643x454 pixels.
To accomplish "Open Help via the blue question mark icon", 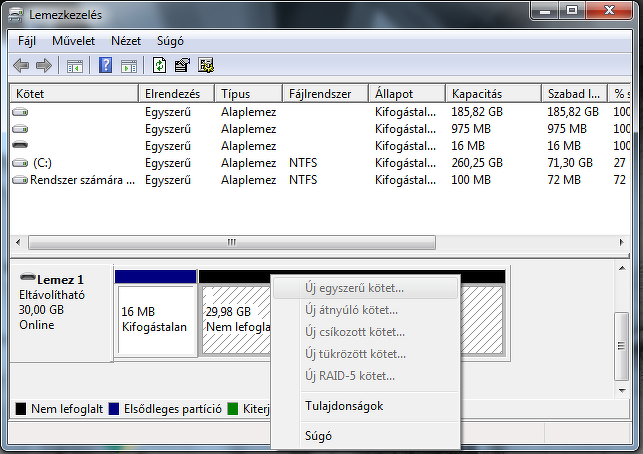I will [105, 65].
